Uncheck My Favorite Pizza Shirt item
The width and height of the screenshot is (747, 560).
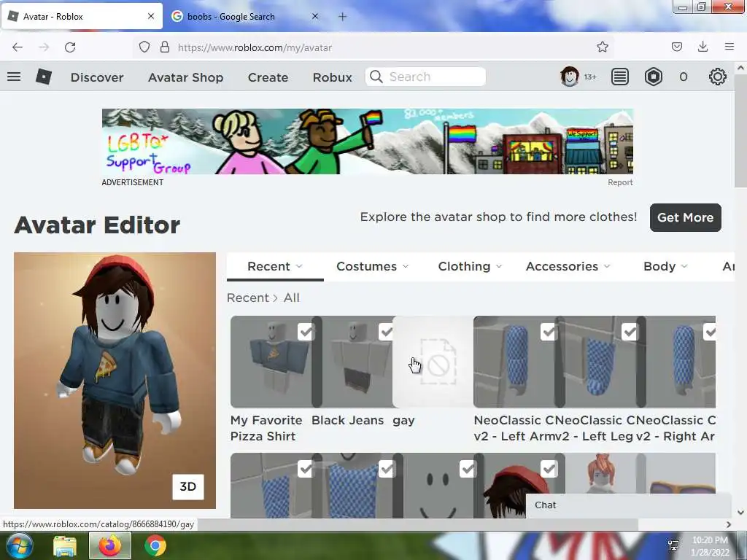(306, 332)
